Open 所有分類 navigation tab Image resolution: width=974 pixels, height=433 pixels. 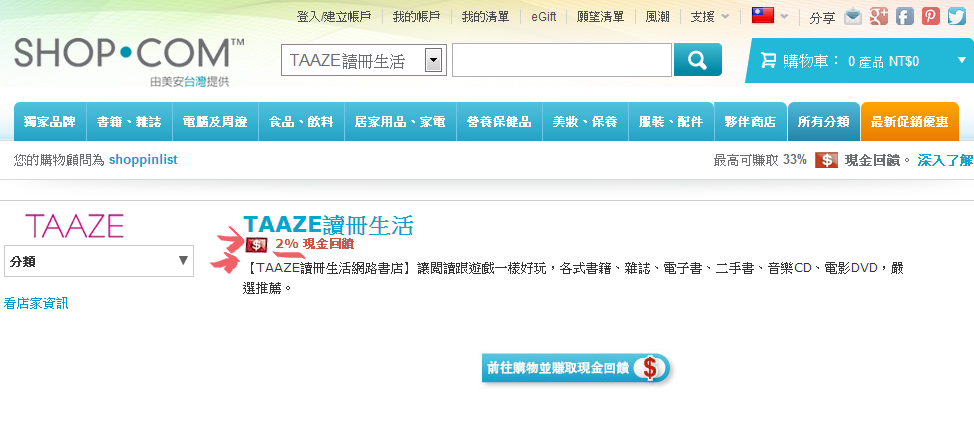(x=824, y=122)
